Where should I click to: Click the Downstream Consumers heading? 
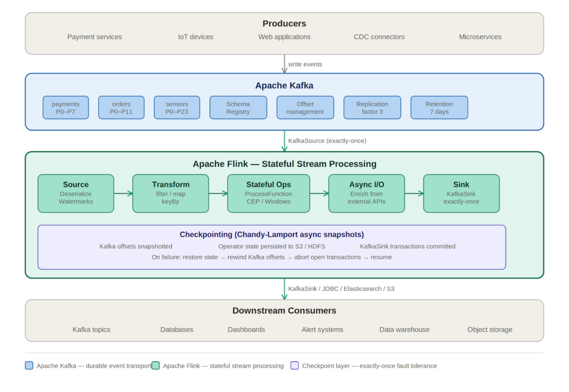pos(284,311)
